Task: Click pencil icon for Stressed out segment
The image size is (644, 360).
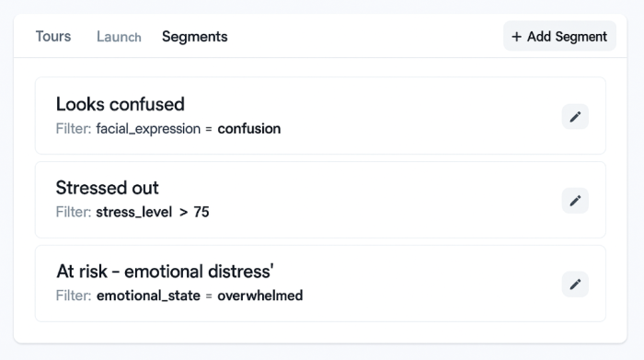Action: pyautogui.click(x=575, y=201)
